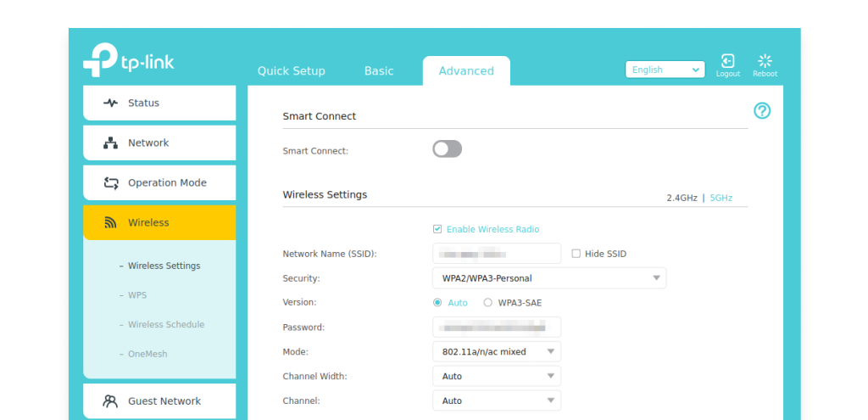Uncheck Enable Wireless Radio checkbox
Image resolution: width=868 pixels, height=420 pixels.
(x=437, y=229)
